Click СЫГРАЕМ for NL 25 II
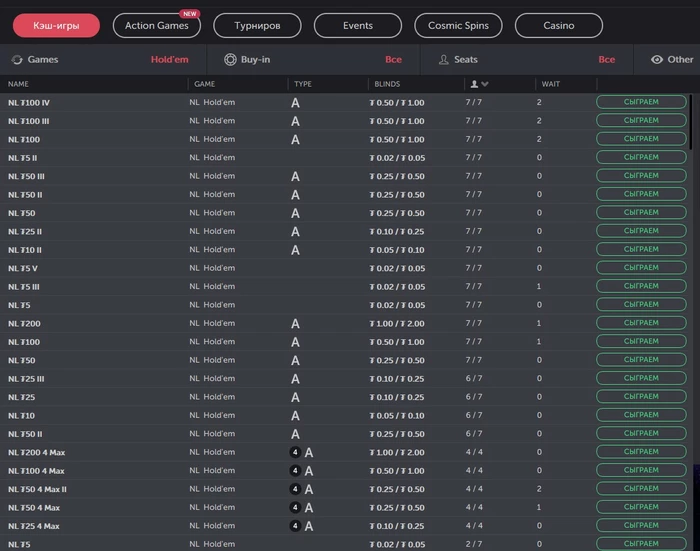This screenshot has width=700, height=551. tap(641, 231)
